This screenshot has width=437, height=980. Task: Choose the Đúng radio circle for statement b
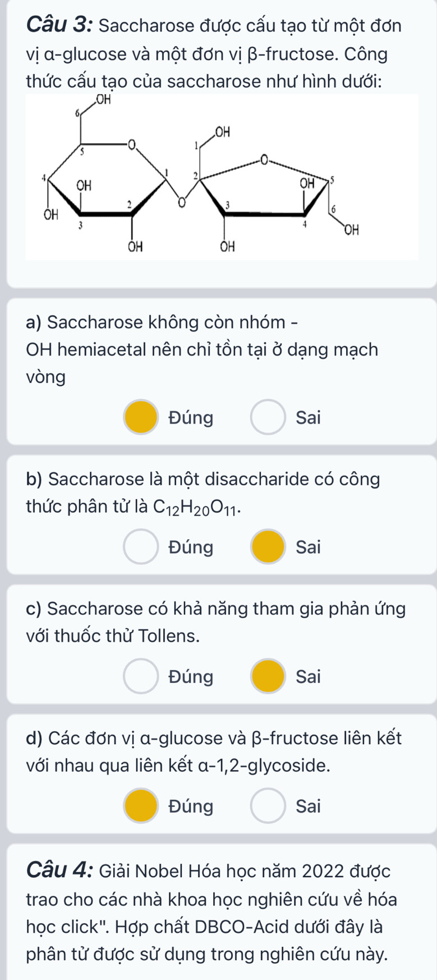click(x=140, y=546)
